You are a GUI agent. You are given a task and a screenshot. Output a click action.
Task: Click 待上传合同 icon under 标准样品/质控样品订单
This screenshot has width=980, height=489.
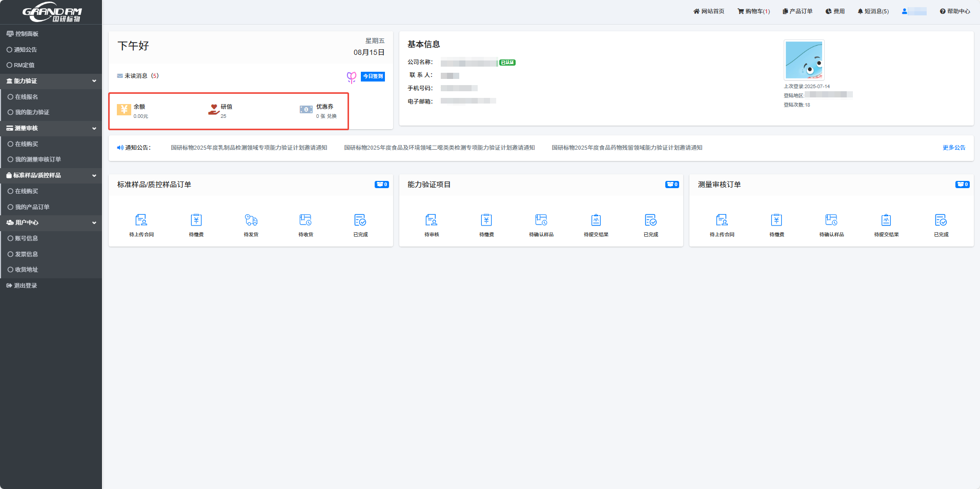141,220
